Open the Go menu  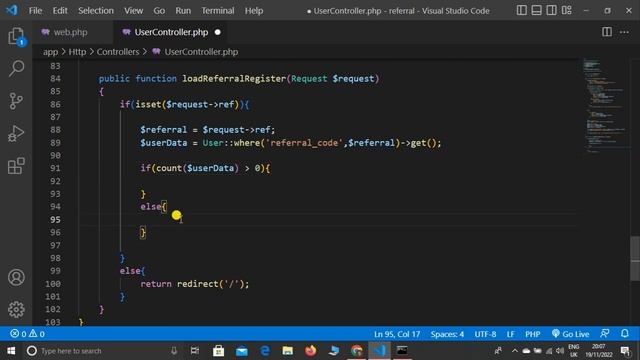pos(159,11)
